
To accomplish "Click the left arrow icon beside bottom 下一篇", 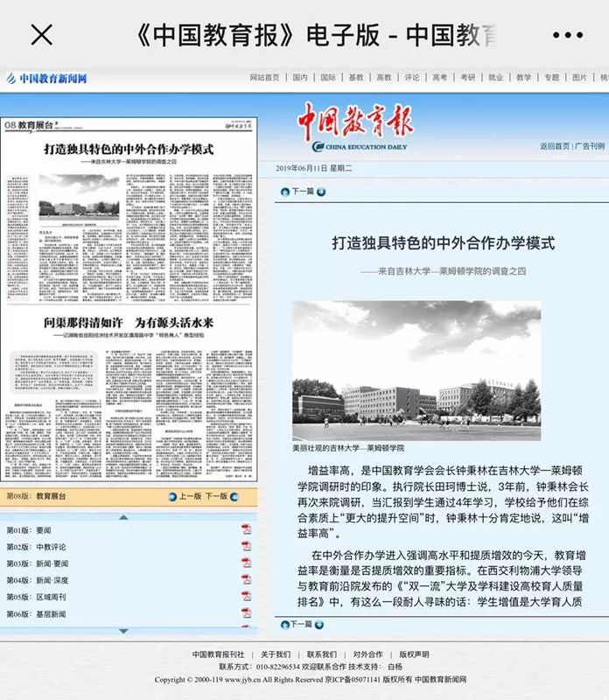I will click(x=285, y=624).
